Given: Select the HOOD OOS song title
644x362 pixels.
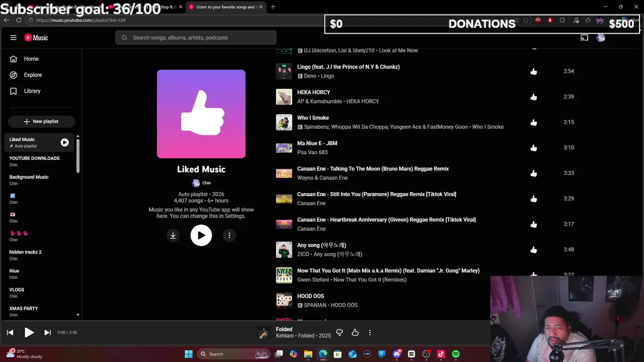Looking at the screenshot, I should (310, 296).
